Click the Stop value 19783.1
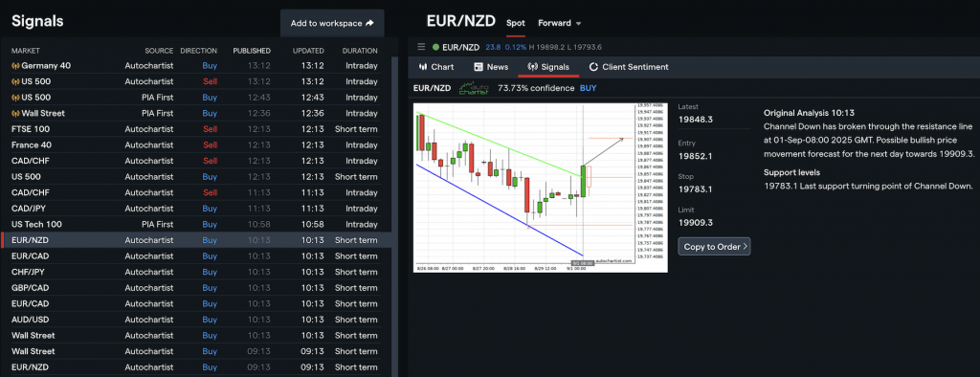This screenshot has width=980, height=377. point(695,188)
